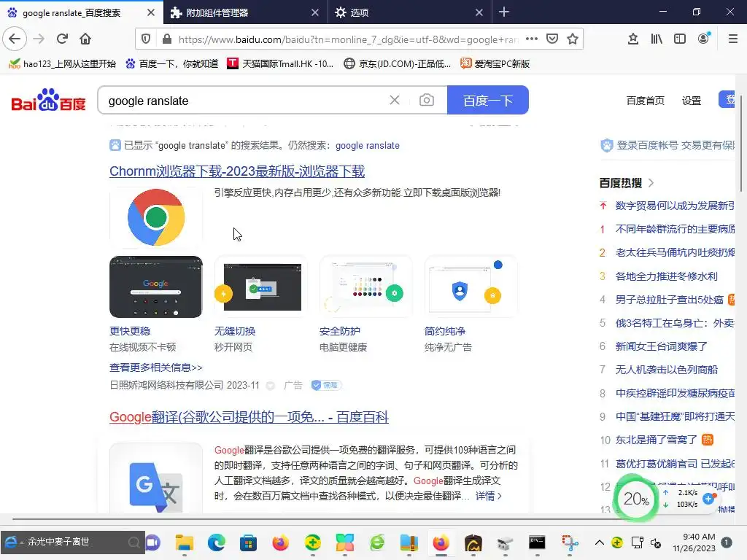The height and width of the screenshot is (560, 747).
Task: Open File Explorer from the taskbar
Action: pos(184,542)
